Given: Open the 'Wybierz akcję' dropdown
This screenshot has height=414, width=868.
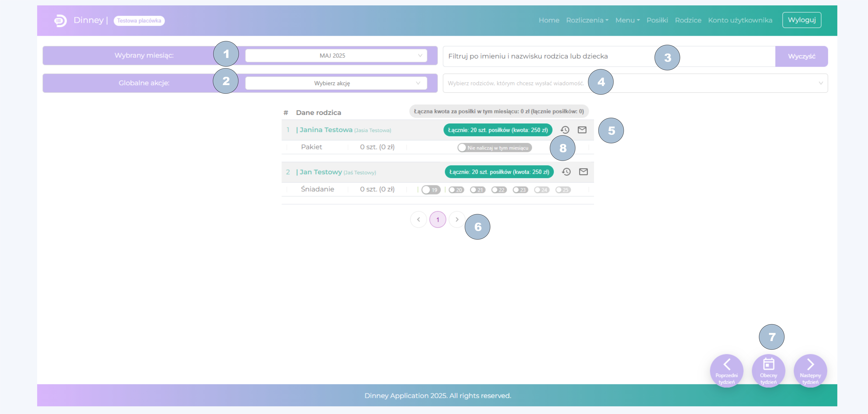Looking at the screenshot, I should 336,83.
